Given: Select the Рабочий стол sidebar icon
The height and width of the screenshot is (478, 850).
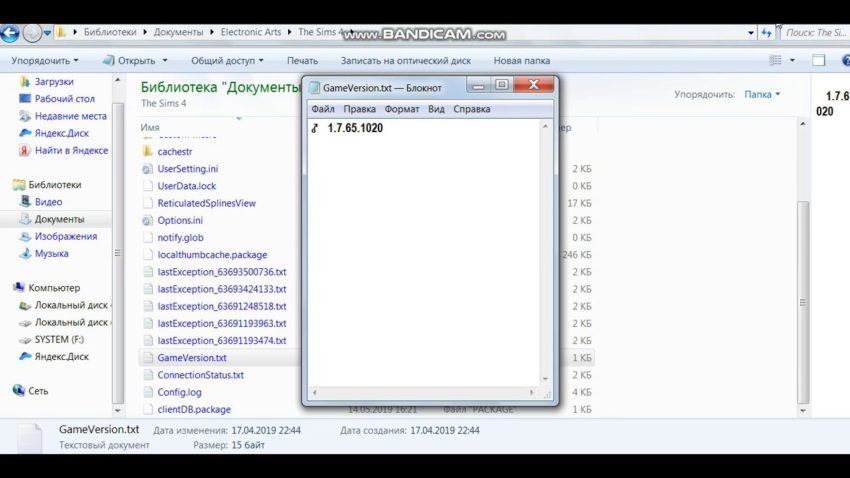Looking at the screenshot, I should click(24, 99).
